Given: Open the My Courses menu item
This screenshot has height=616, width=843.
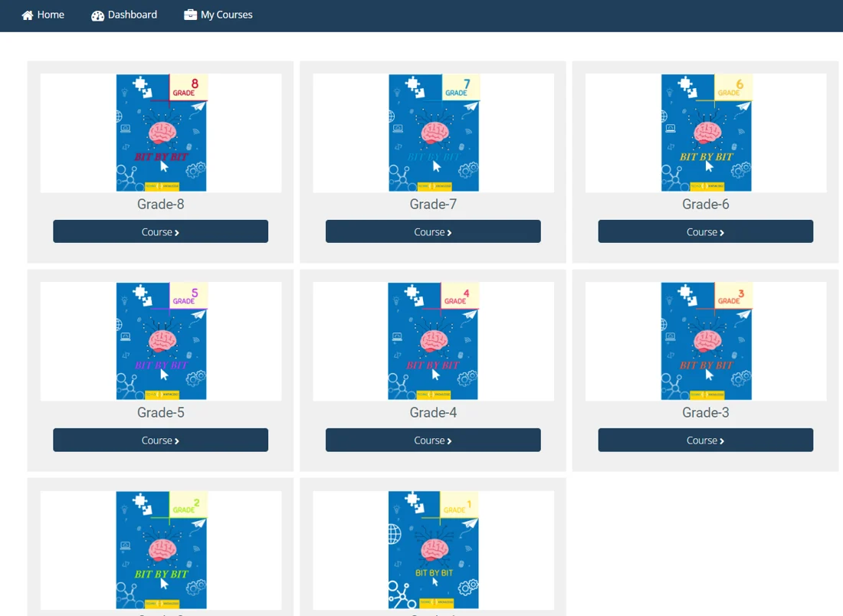Looking at the screenshot, I should pos(218,15).
